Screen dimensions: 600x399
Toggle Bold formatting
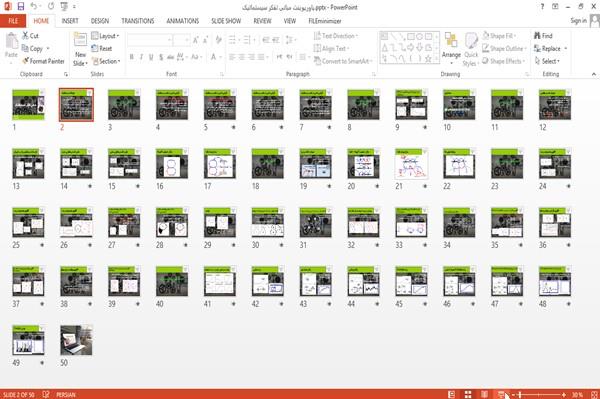coord(131,57)
